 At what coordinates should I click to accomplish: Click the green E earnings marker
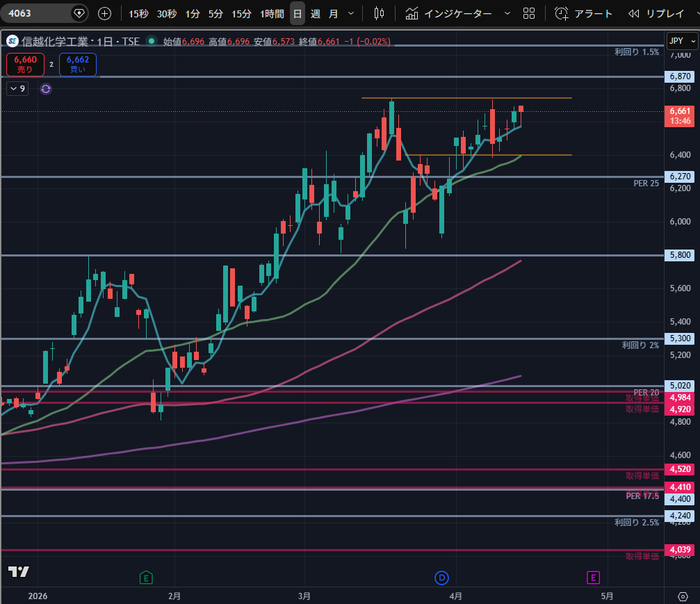tap(146, 578)
